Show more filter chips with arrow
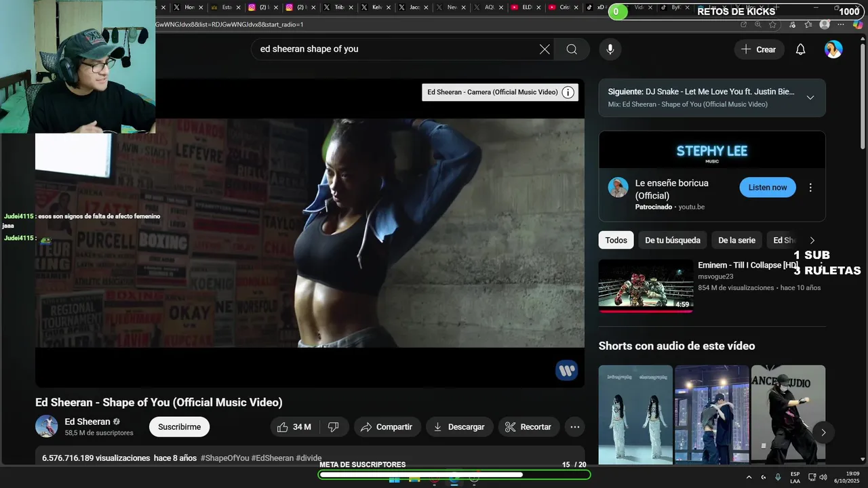The width and height of the screenshot is (868, 488). pyautogui.click(x=812, y=241)
